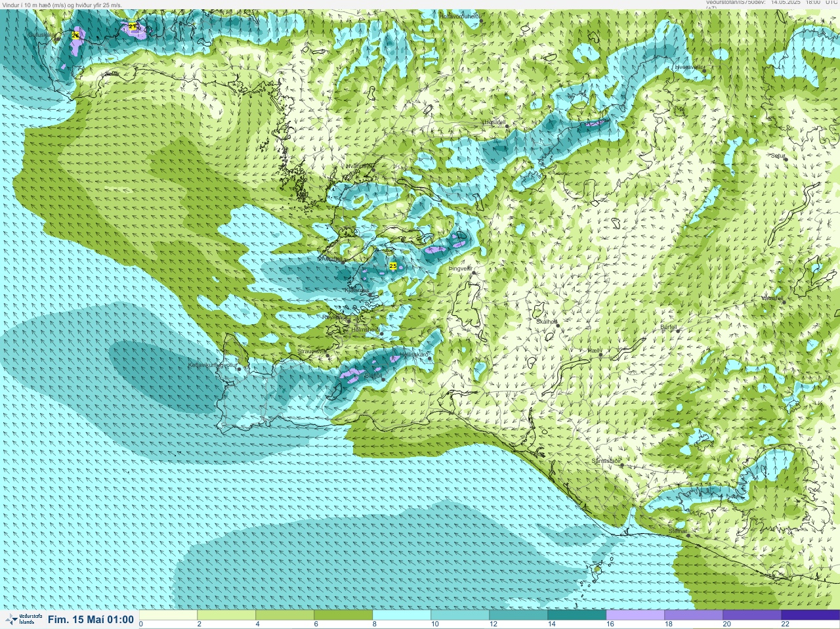The width and height of the screenshot is (840, 629).
Task: Select the 20–22 m/s violet legend swatch
Action: [x=752, y=615]
